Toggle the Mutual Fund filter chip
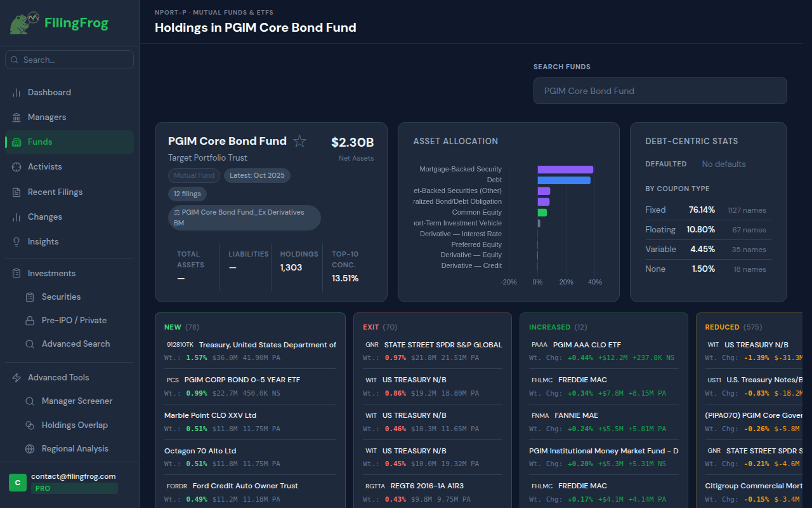The width and height of the screenshot is (812, 508). tap(193, 175)
